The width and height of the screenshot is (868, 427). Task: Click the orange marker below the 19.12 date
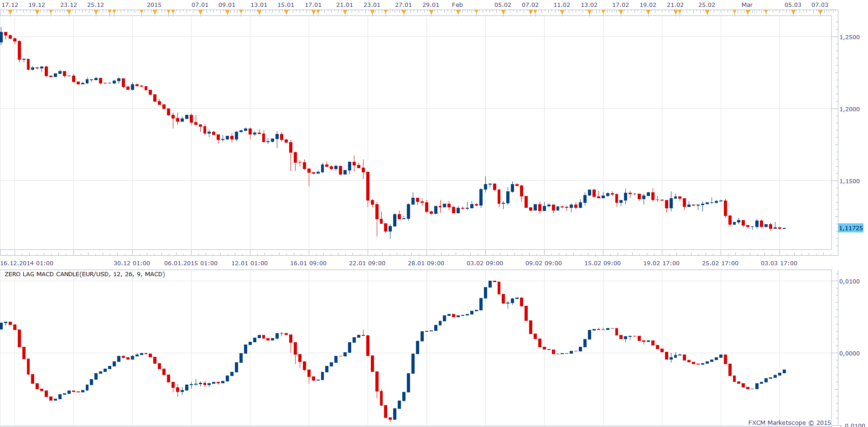[37, 13]
